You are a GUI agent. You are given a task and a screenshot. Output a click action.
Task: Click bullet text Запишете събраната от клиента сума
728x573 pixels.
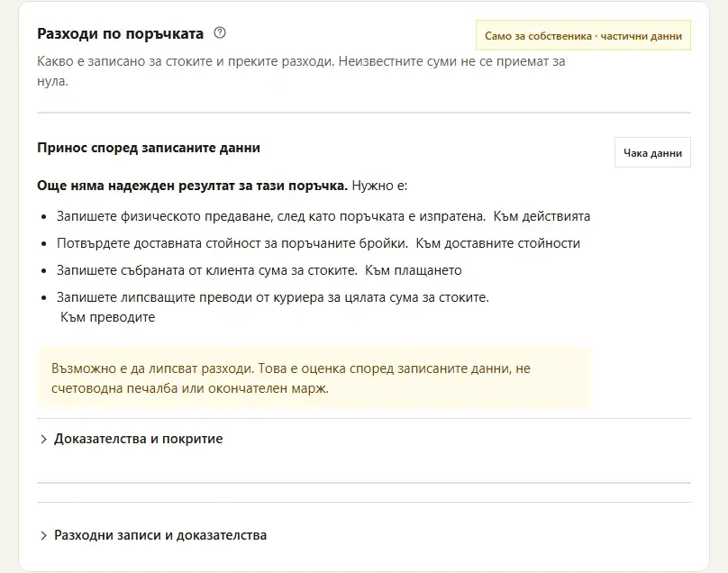tap(207, 270)
